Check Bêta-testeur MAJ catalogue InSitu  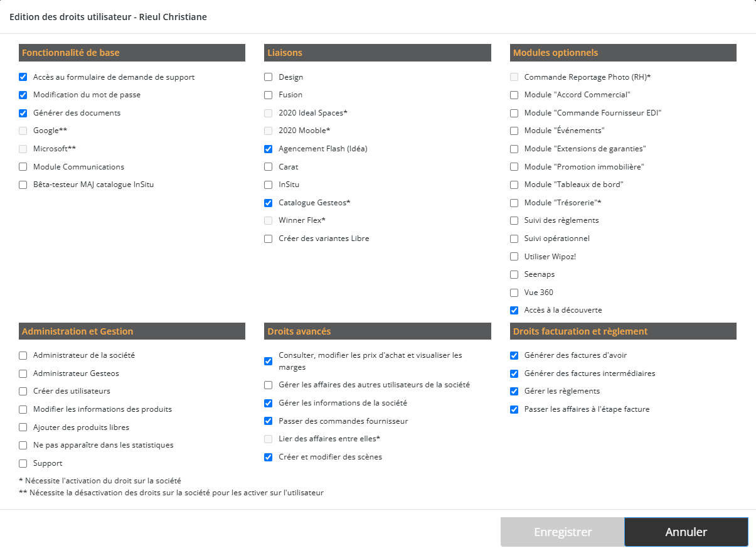[x=23, y=185]
